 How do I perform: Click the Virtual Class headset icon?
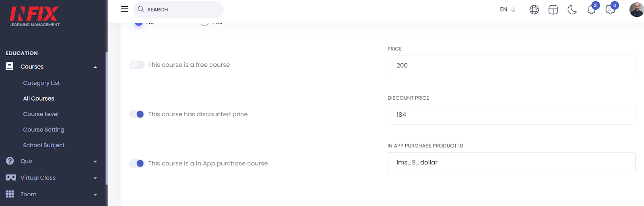pos(11,178)
